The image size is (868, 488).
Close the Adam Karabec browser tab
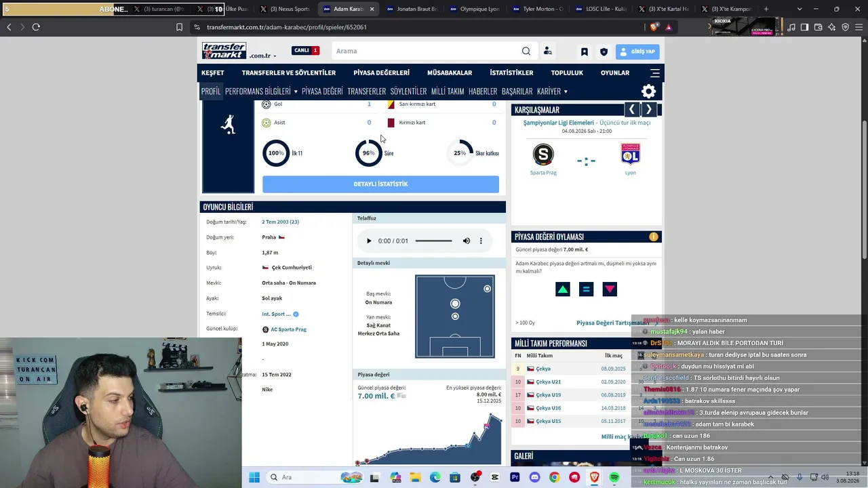pos(372,9)
